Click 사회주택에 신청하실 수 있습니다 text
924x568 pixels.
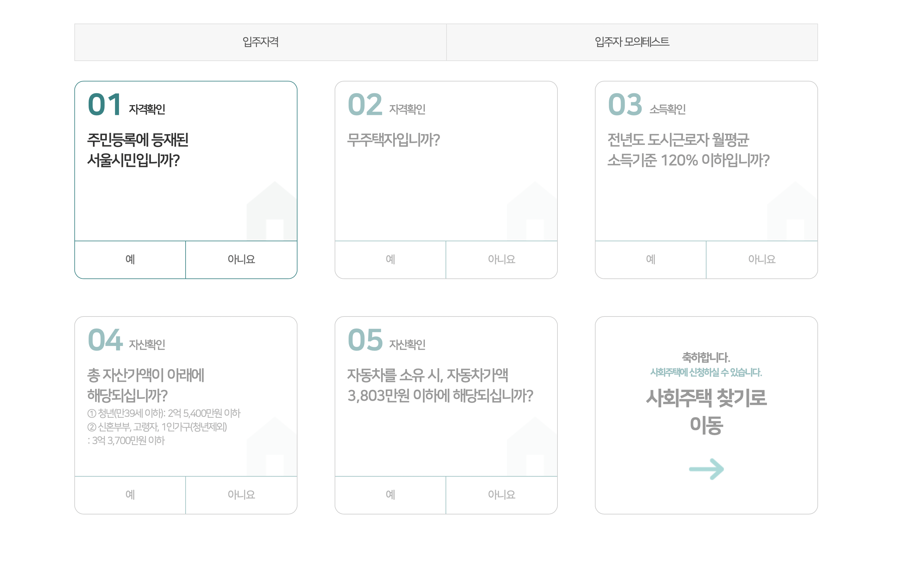click(x=706, y=372)
